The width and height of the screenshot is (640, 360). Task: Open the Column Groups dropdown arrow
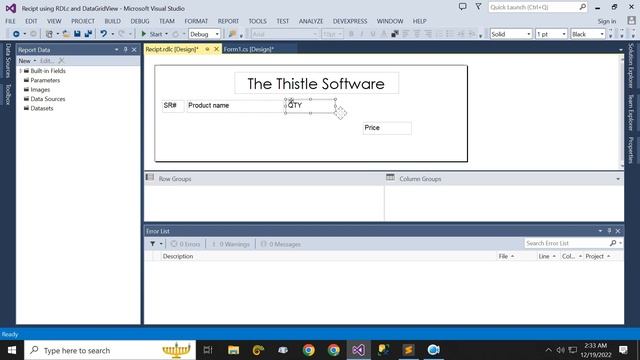point(618,179)
